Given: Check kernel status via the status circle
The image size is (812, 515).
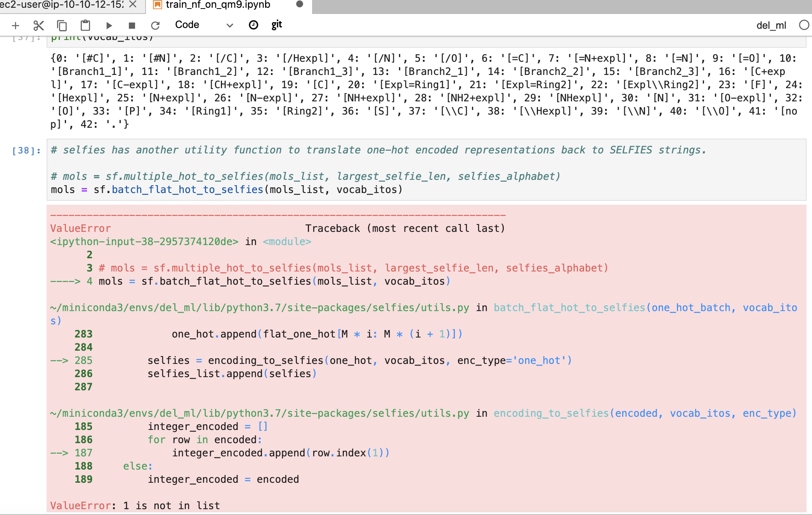Looking at the screenshot, I should [803, 24].
